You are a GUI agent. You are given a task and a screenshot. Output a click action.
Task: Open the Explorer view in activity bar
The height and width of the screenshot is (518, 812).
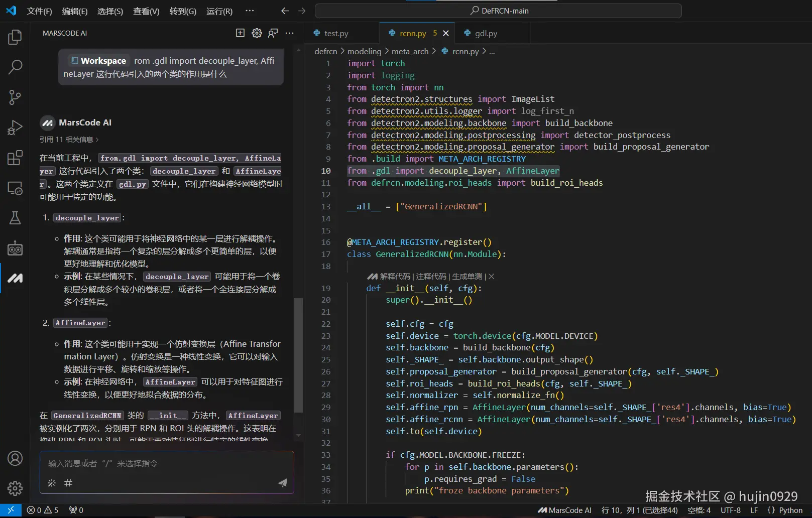click(x=15, y=37)
